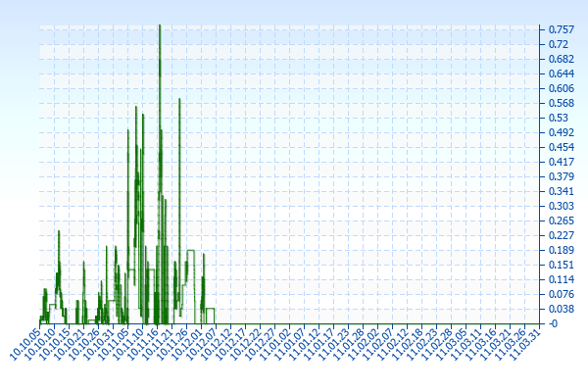
Task: Click the 0.644 y-axis label
Action: [x=561, y=73]
